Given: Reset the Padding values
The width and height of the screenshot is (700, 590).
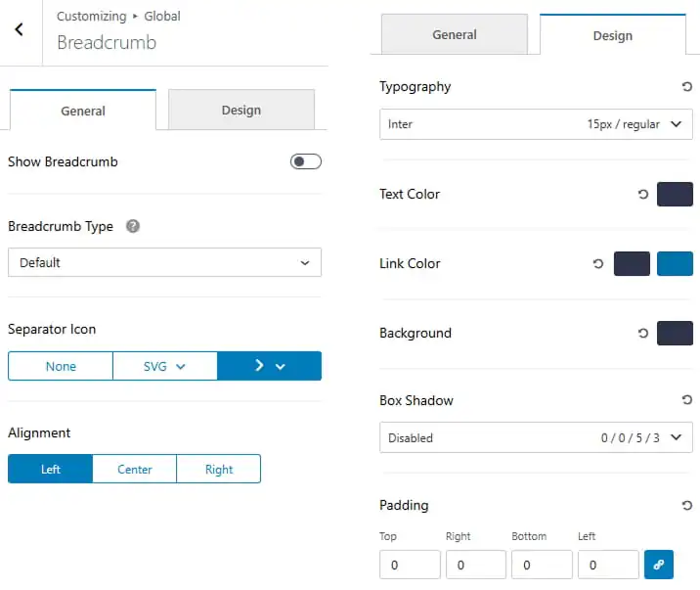Looking at the screenshot, I should click(686, 506).
